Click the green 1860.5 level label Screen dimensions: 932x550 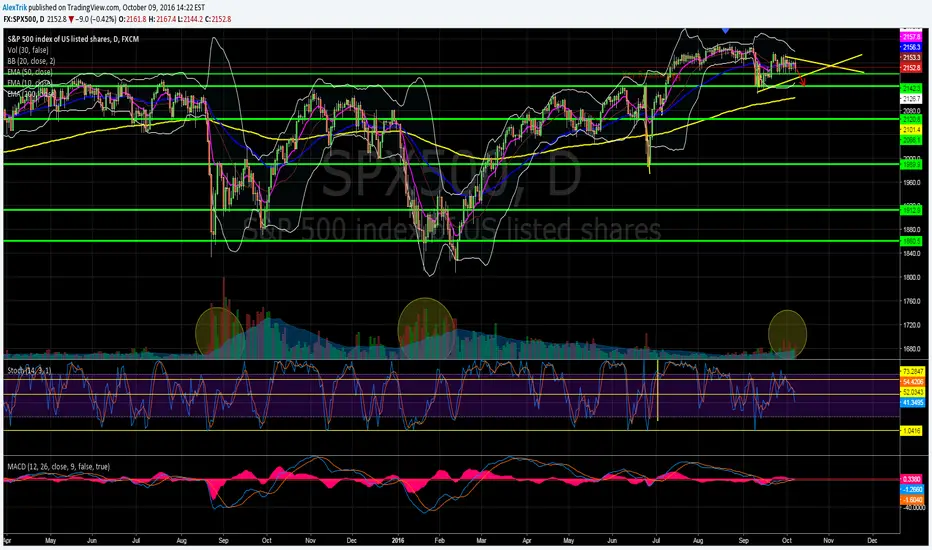tap(911, 241)
